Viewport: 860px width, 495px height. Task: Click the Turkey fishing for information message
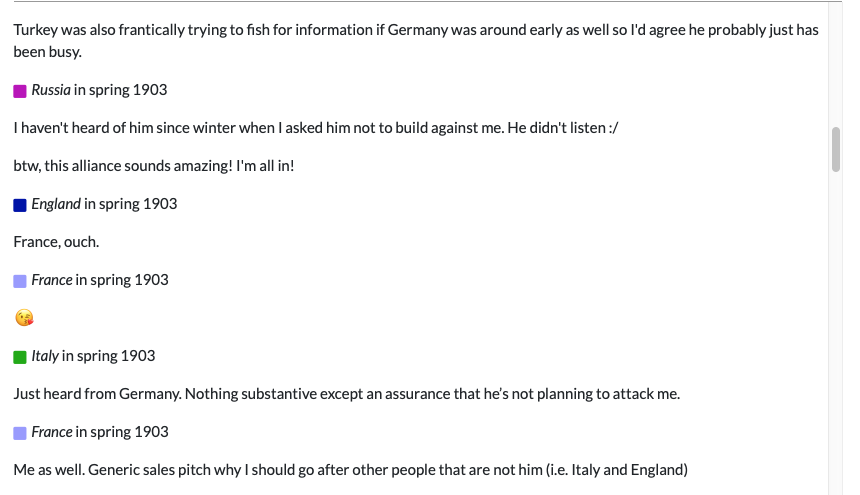tap(416, 41)
